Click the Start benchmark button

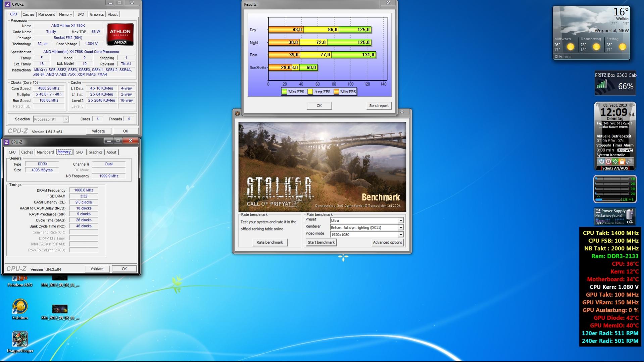click(x=321, y=242)
